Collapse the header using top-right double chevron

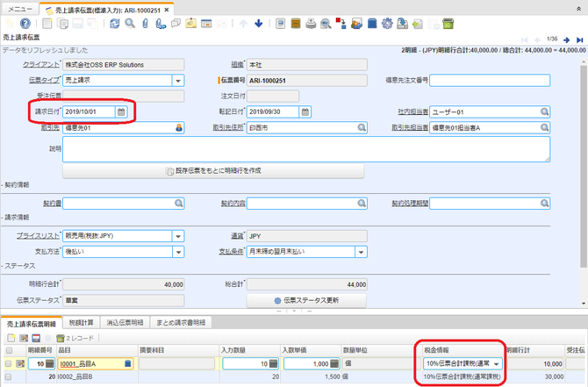tap(579, 9)
